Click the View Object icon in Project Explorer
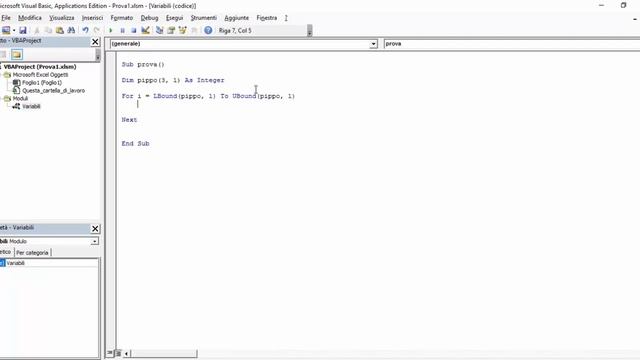640x360 pixels. click(4, 55)
